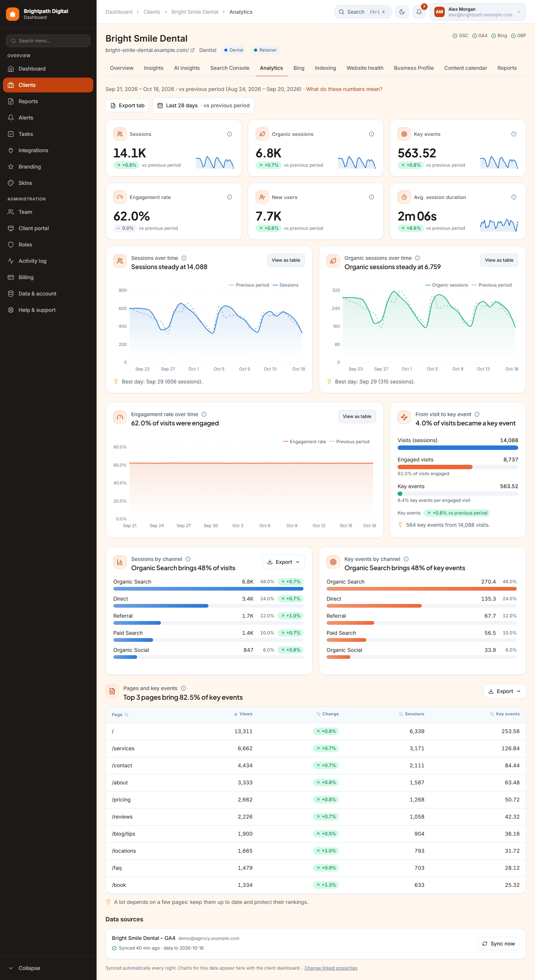Open info icon beside Pages and key events
The image size is (535, 980).
click(x=184, y=688)
